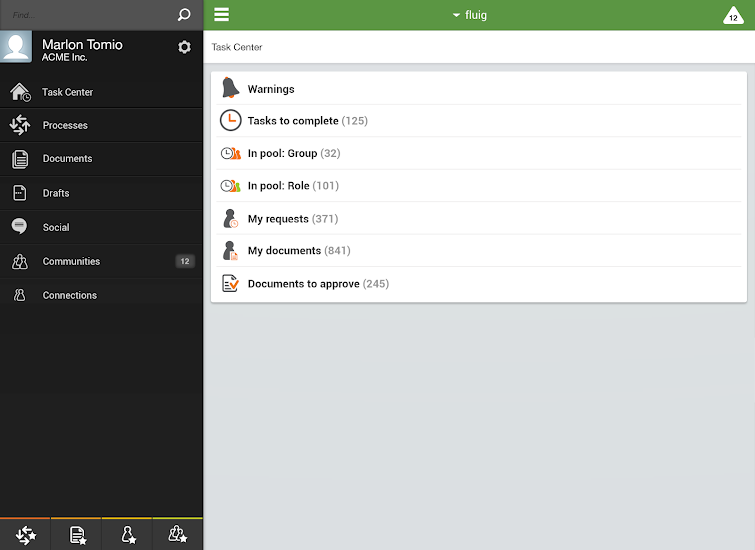Open favorite processes in the bottom bar
Image resolution: width=755 pixels, height=550 pixels.
coord(26,535)
